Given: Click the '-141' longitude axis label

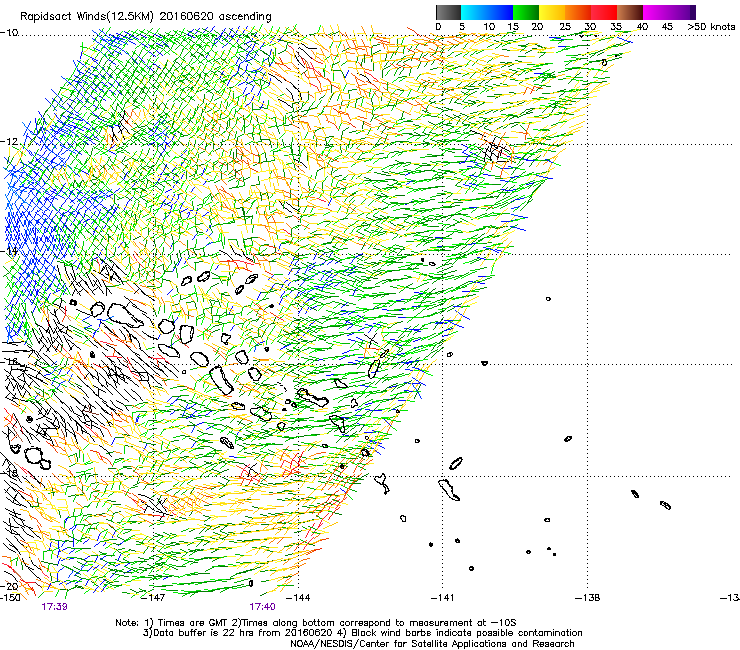Looking at the screenshot, I should [443, 597].
